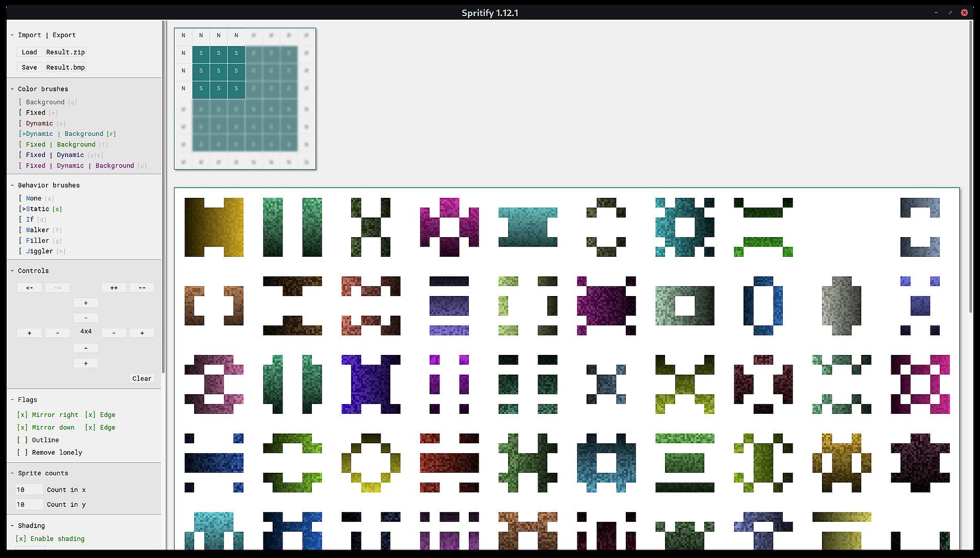Select the yellow H-shaped sprite
Screen dimensions: 980x558
coord(214,227)
